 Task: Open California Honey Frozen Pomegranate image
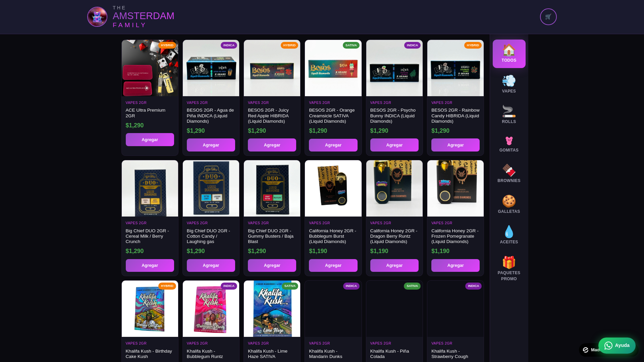click(455, 188)
